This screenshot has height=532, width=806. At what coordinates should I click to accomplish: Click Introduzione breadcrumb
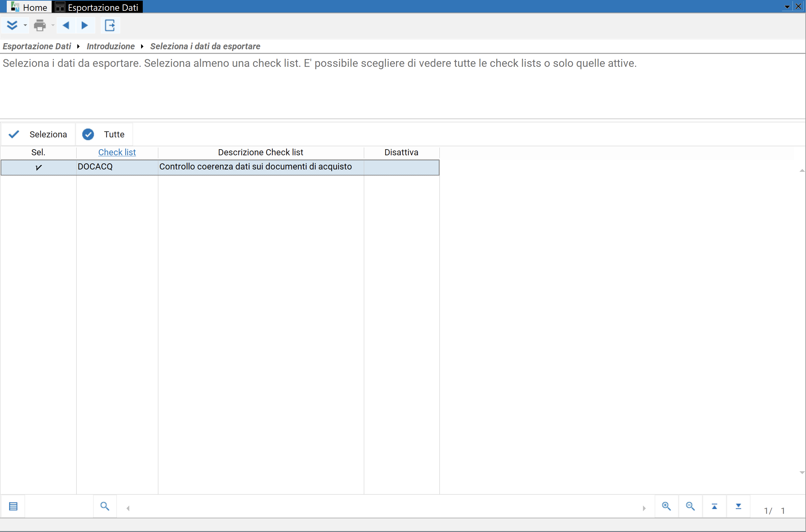[111, 46]
